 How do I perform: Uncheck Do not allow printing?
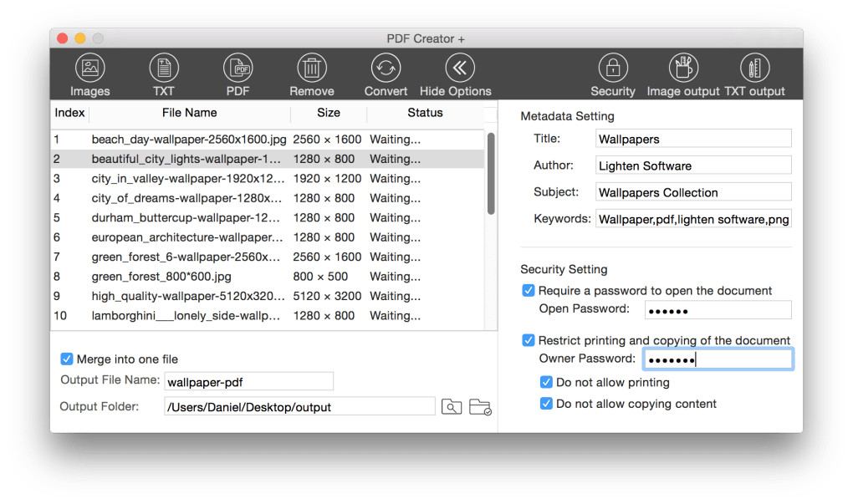pyautogui.click(x=546, y=382)
